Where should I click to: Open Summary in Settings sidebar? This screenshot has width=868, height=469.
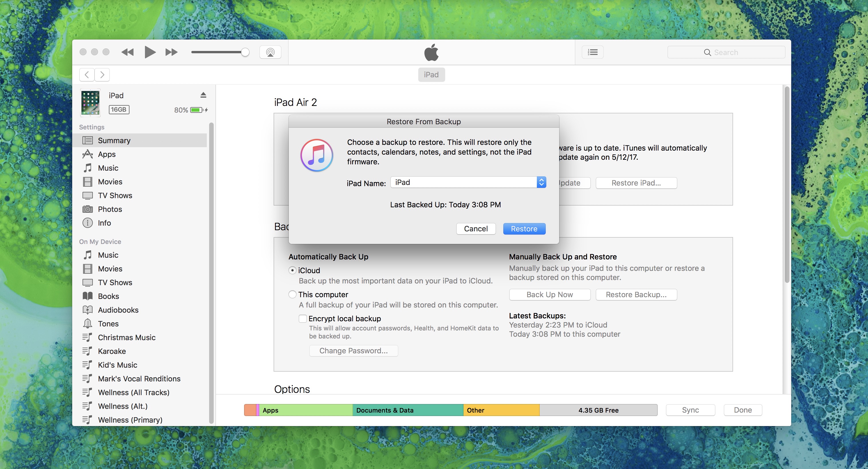point(114,140)
